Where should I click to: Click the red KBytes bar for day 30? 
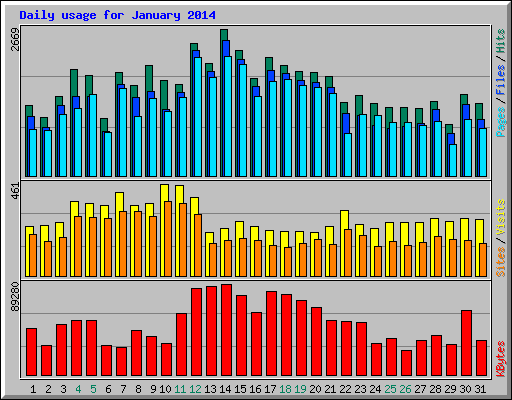tap(466, 343)
